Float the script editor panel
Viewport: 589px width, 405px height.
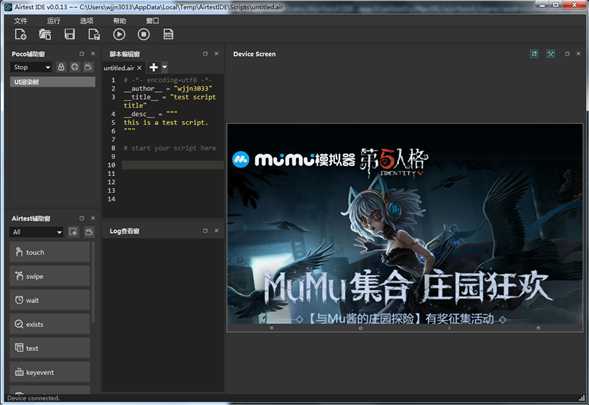click(x=205, y=54)
